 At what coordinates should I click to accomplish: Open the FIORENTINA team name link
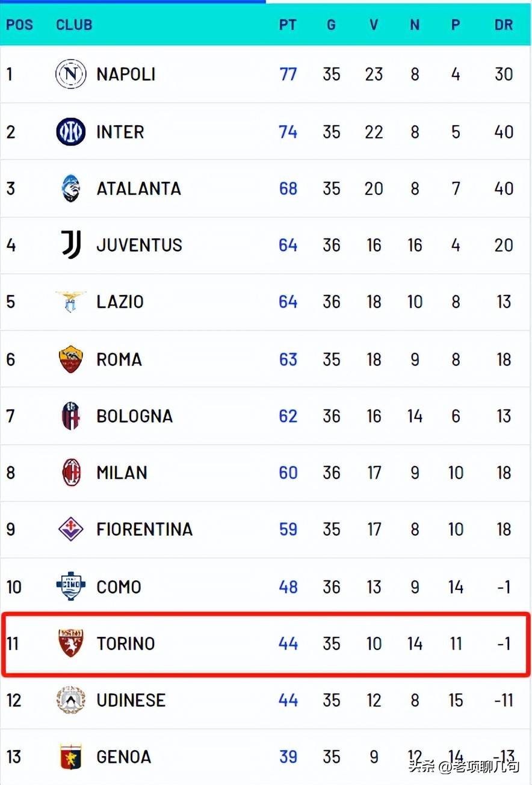[144, 529]
